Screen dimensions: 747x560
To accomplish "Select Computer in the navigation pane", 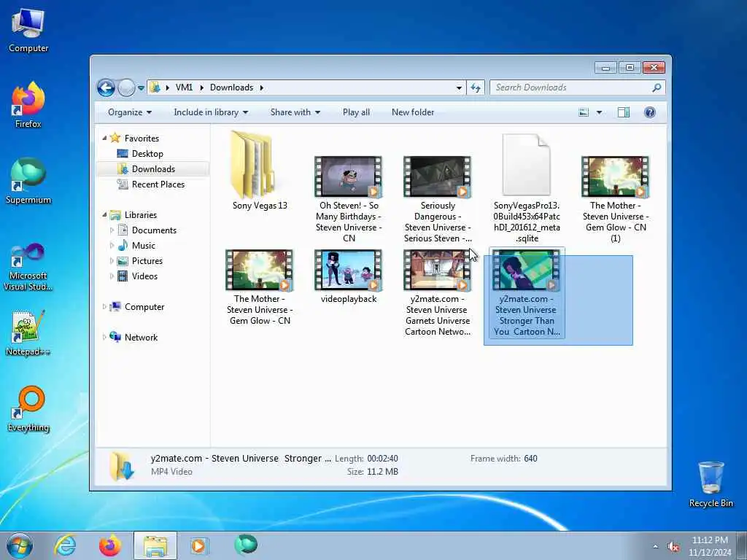I will pyautogui.click(x=144, y=307).
